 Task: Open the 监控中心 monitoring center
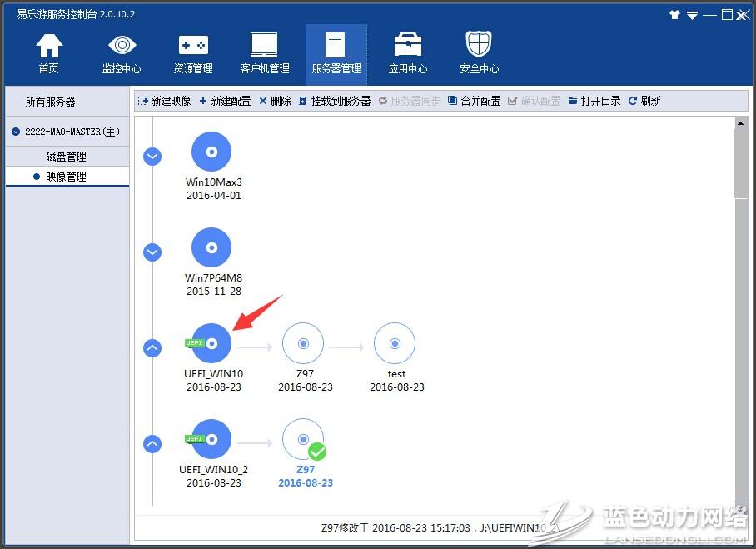[122, 53]
